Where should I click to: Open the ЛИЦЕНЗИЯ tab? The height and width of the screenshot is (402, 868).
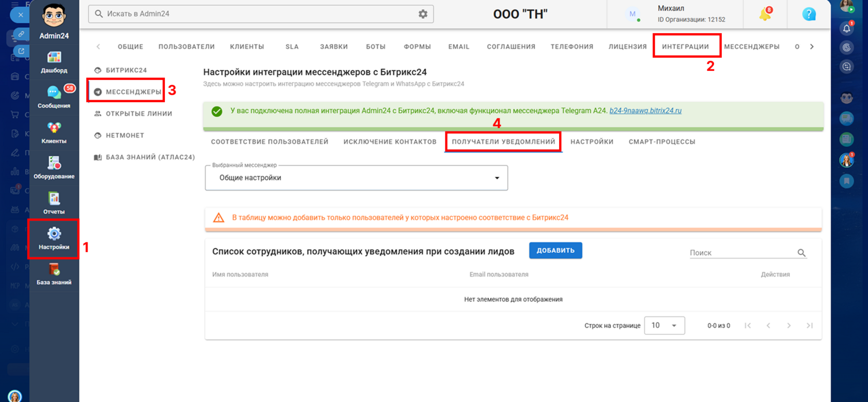[628, 47]
